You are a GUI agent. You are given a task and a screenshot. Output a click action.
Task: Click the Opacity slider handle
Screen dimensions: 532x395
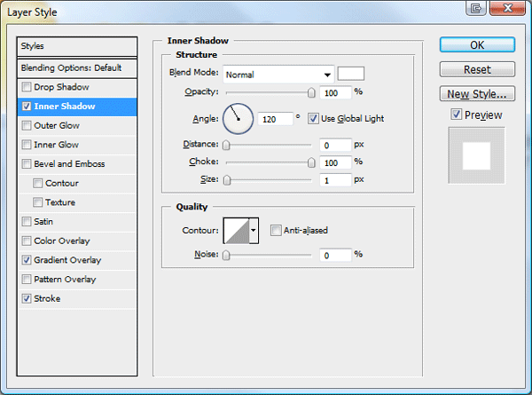311,92
